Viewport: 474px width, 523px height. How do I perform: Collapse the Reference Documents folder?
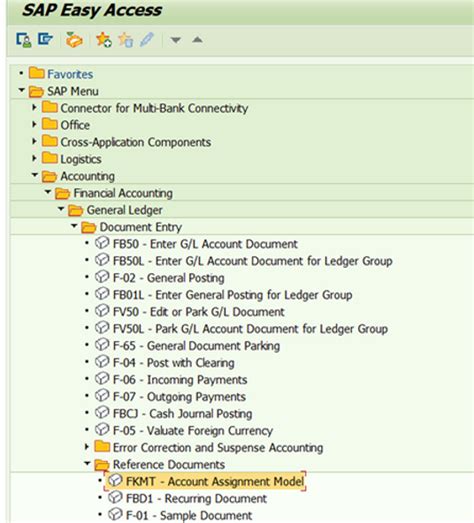point(87,463)
